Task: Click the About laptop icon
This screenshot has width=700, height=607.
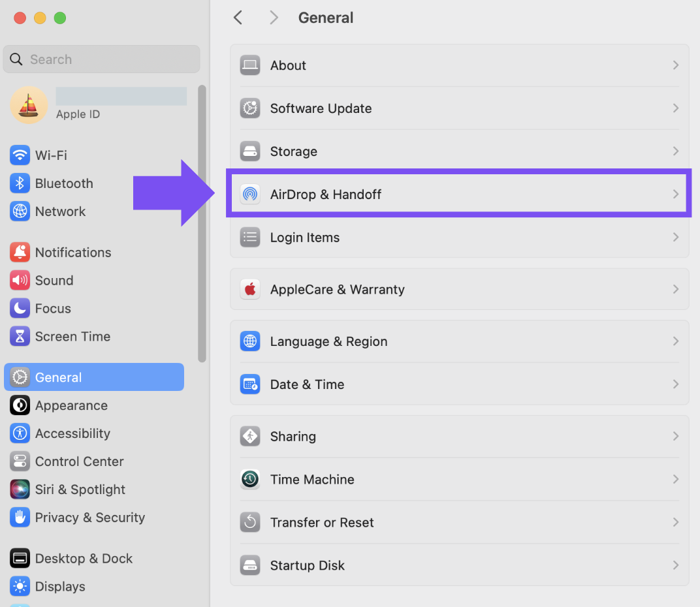Action: pos(250,65)
